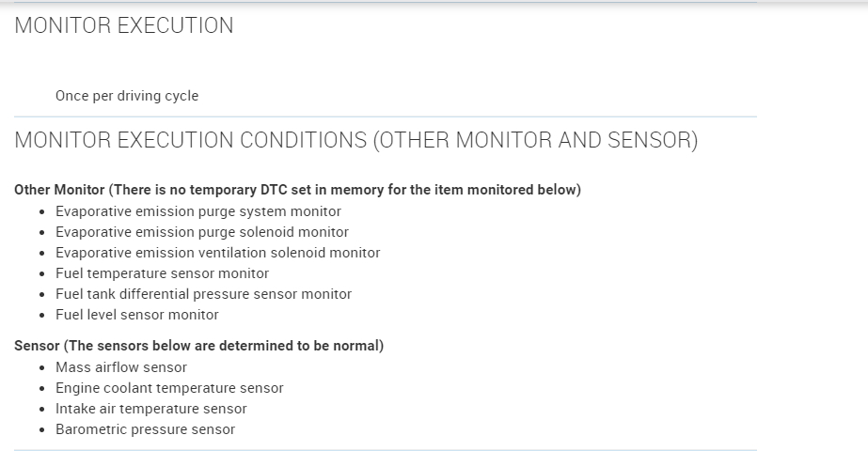
Task: Select 'Evaporative emission purge system monitor' item
Action: pos(198,211)
